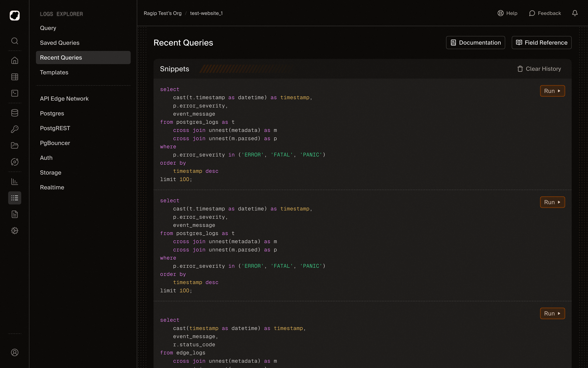Click the Feedback speech bubble icon

tap(532, 13)
